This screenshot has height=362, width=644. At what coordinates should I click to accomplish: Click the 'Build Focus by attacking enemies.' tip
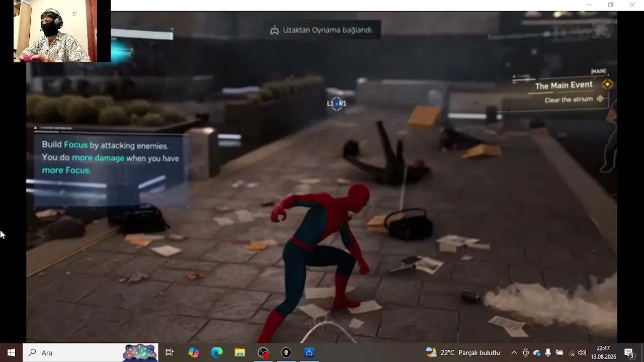105,145
